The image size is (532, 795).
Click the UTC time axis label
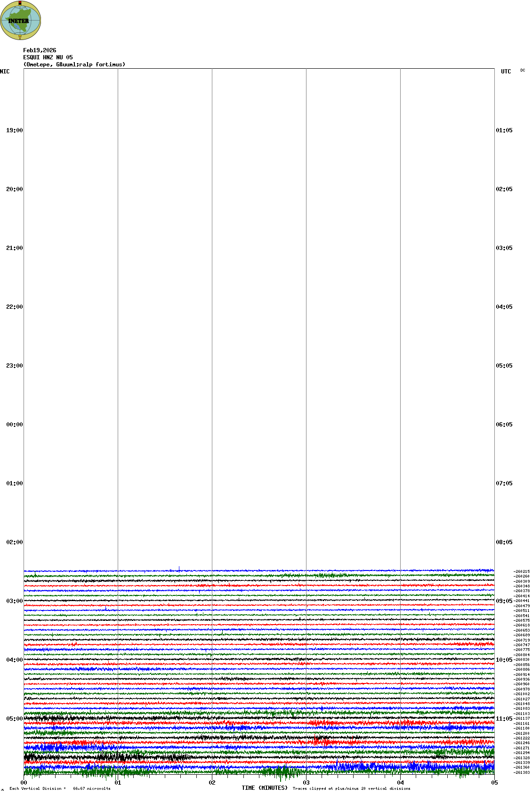(x=506, y=72)
